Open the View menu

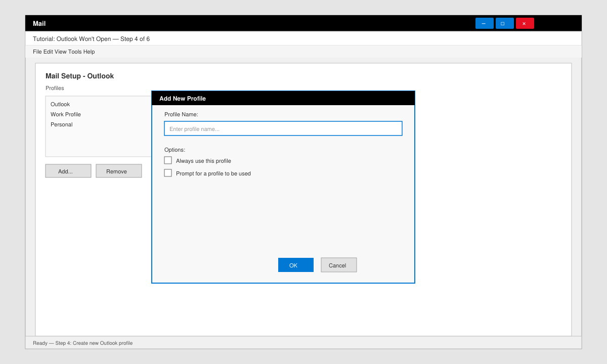(x=61, y=52)
